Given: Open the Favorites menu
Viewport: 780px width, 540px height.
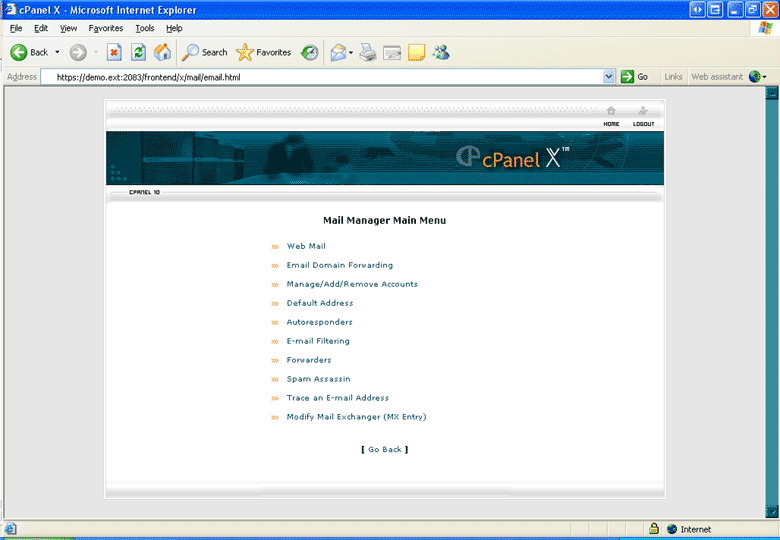Looking at the screenshot, I should pos(105,28).
